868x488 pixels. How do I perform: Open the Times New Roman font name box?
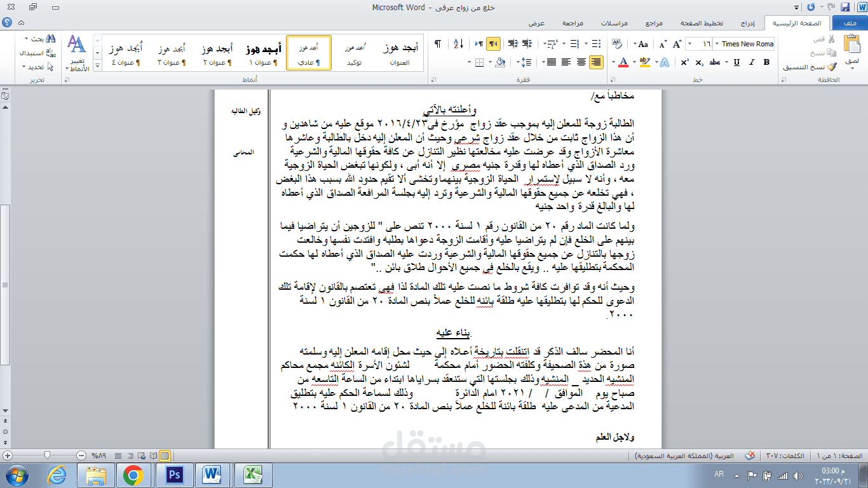pyautogui.click(x=743, y=44)
